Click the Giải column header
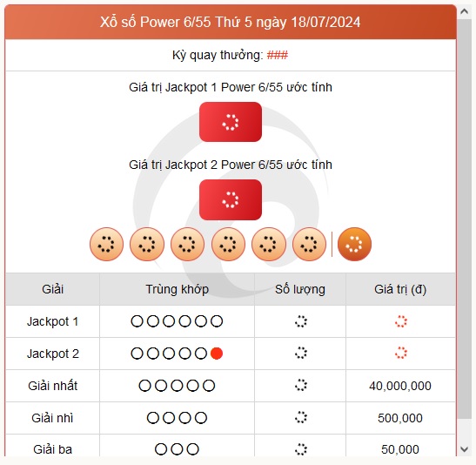This screenshot has height=465, width=476. point(52,289)
